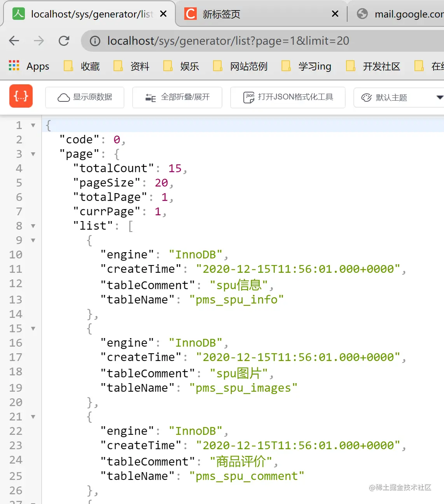Click the "code" key text

pos(79,140)
